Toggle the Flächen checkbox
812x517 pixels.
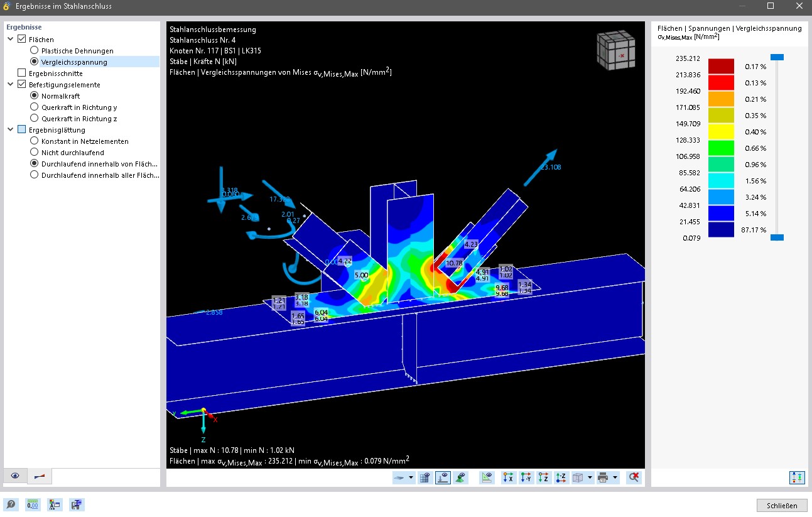[22, 40]
